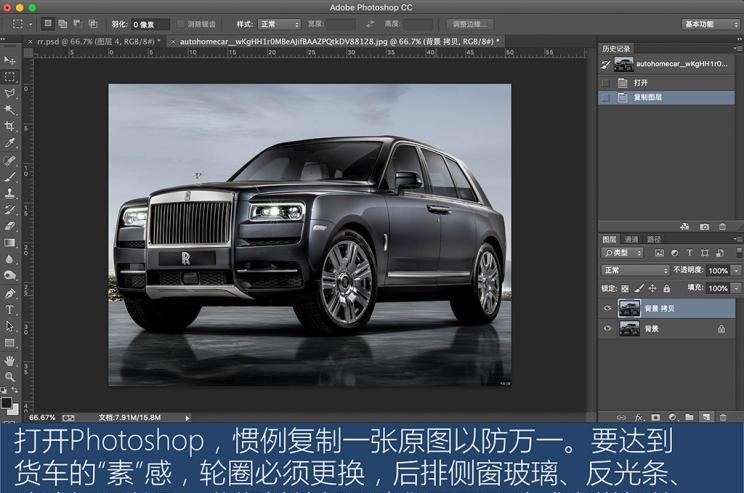Select the Gradient tool

pyautogui.click(x=9, y=243)
